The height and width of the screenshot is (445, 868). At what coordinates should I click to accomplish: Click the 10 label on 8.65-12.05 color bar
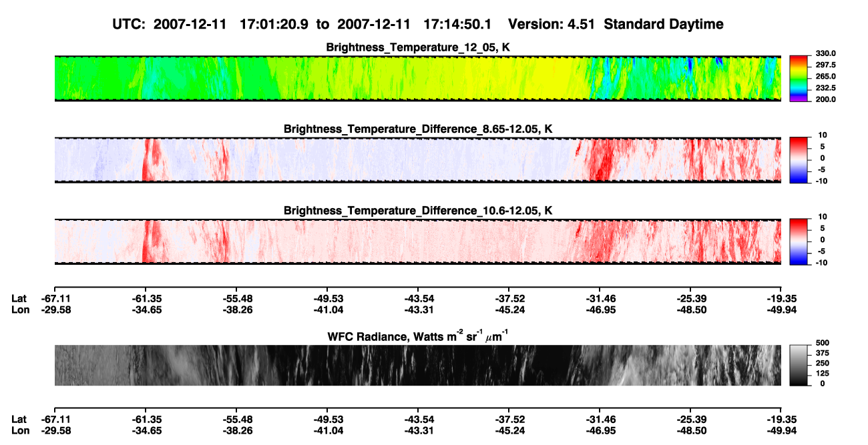[823, 135]
